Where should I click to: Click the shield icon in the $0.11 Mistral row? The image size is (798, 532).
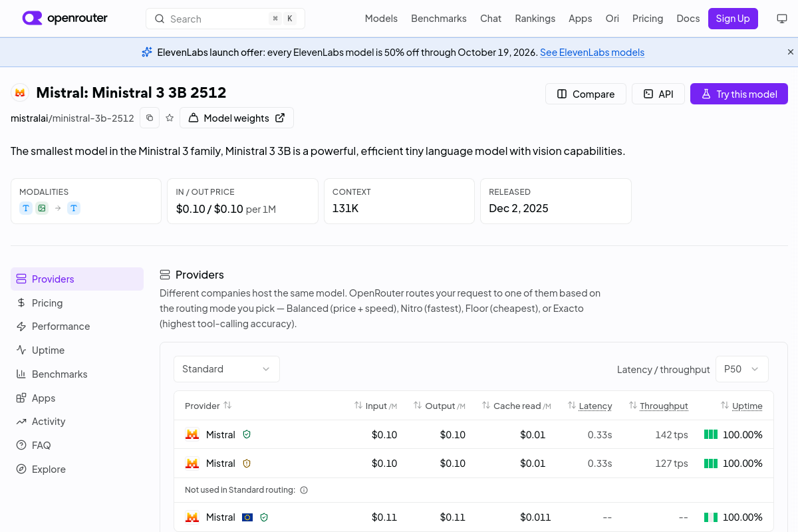pyautogui.click(x=264, y=517)
